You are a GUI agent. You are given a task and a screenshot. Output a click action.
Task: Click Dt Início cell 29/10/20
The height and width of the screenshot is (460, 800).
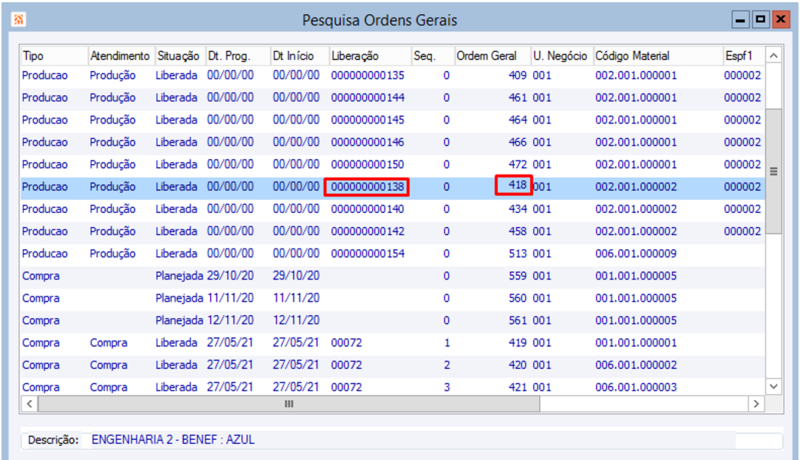(296, 276)
